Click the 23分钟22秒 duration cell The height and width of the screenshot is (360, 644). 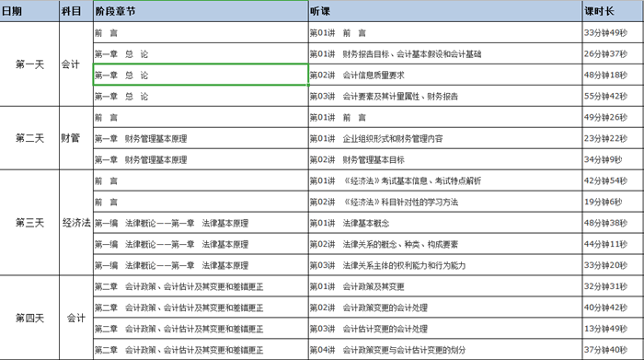click(614, 138)
